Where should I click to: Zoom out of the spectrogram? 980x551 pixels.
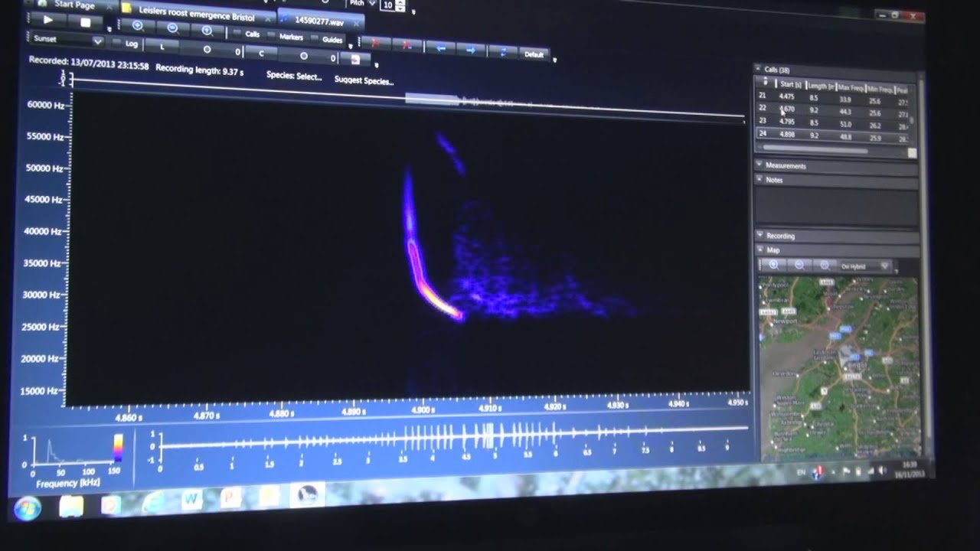tap(172, 28)
